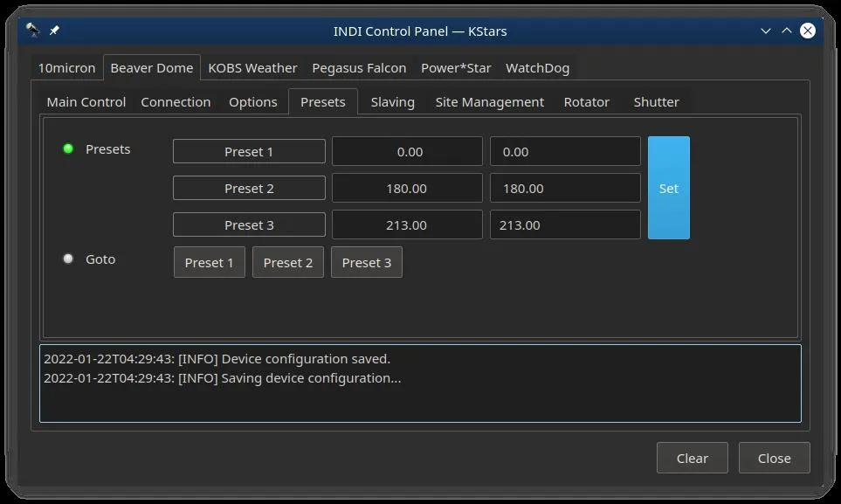
Task: Minimize the INDI Control Panel window
Action: pos(765,31)
